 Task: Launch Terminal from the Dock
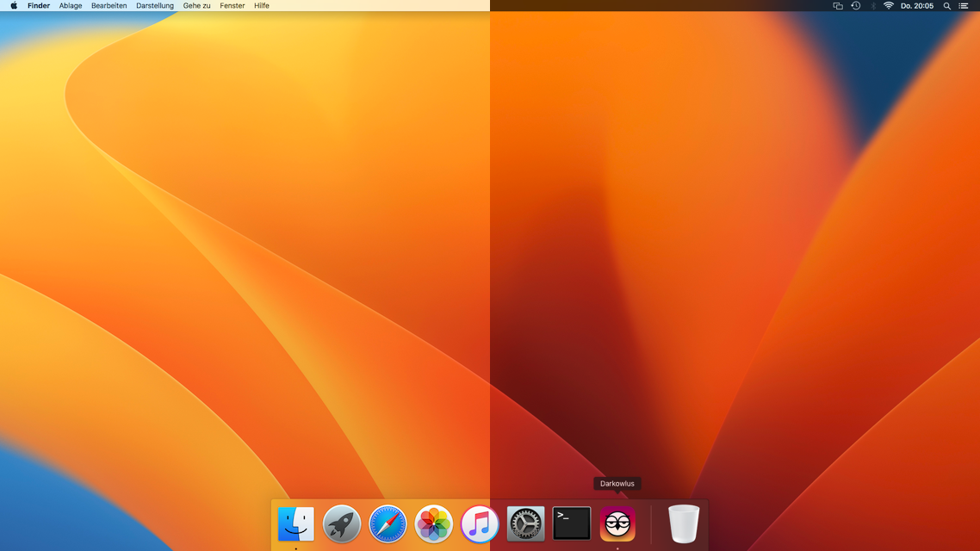(572, 523)
